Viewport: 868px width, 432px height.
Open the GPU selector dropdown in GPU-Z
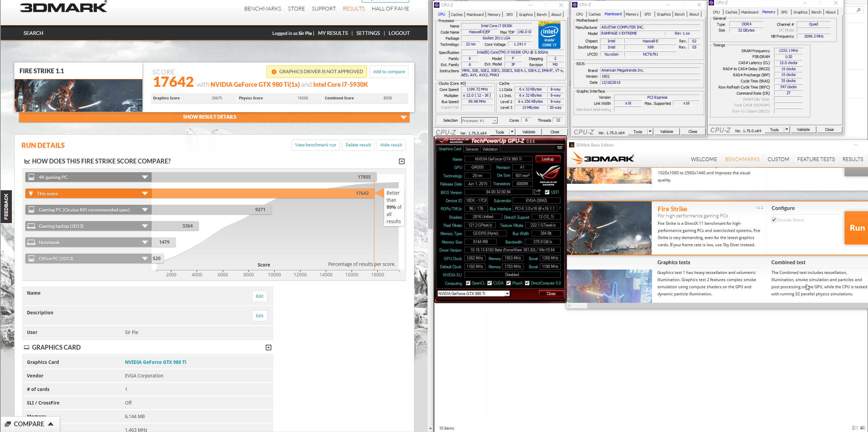pyautogui.click(x=507, y=294)
